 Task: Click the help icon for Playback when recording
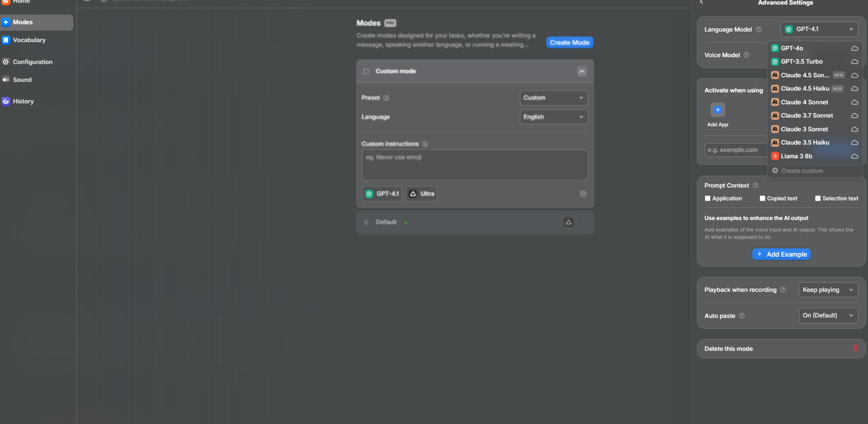pos(783,290)
